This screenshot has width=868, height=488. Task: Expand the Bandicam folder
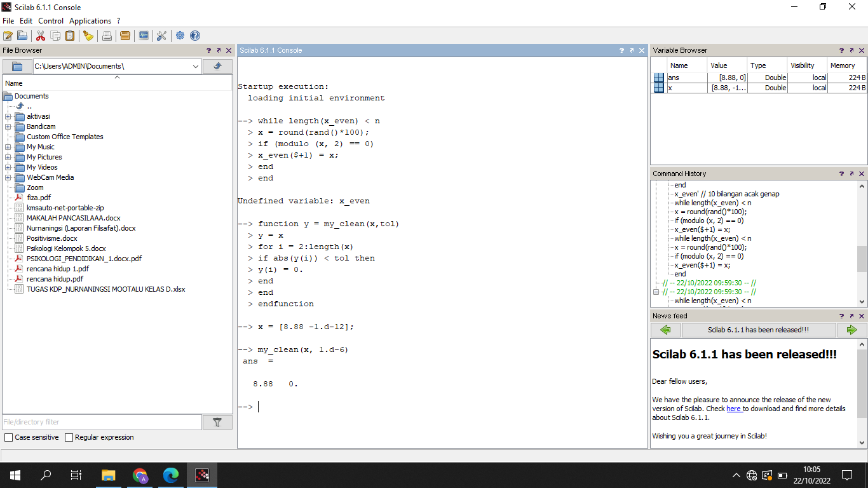coord(8,126)
